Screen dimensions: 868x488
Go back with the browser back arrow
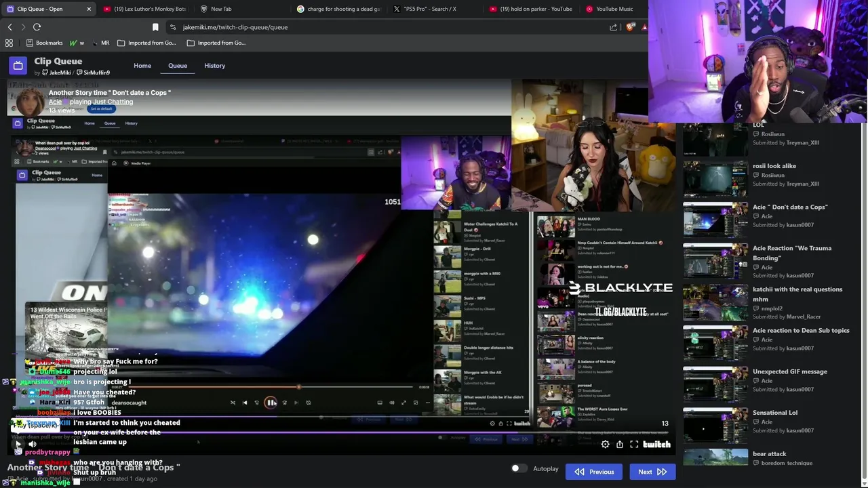tap(10, 27)
